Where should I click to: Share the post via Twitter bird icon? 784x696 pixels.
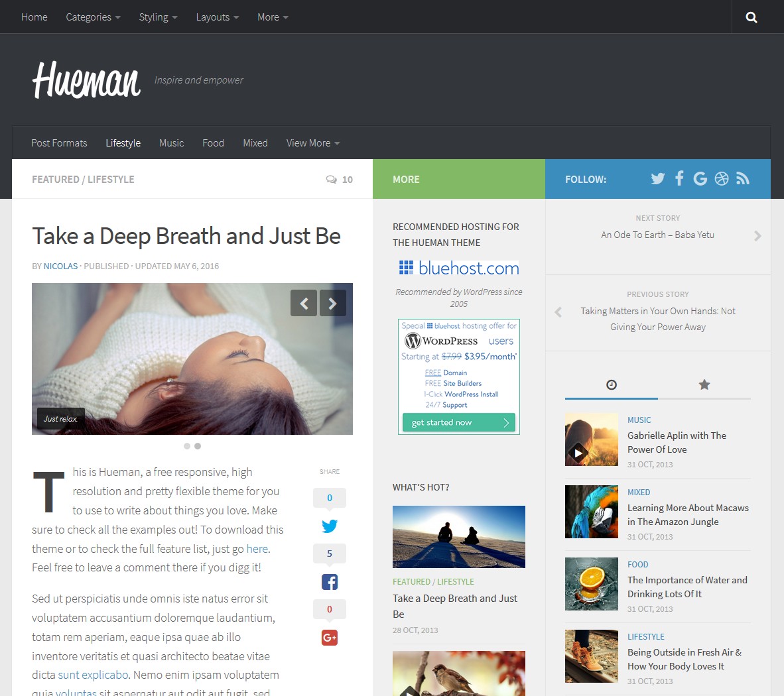coord(330,526)
